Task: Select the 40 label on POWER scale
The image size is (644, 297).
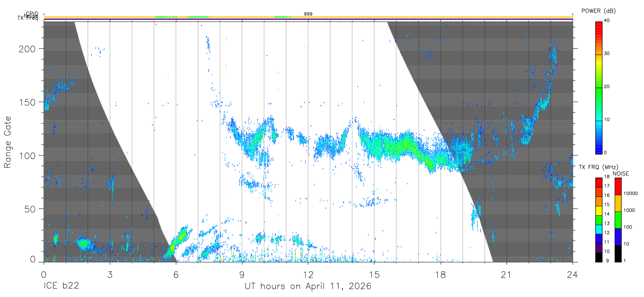Action: pos(607,21)
